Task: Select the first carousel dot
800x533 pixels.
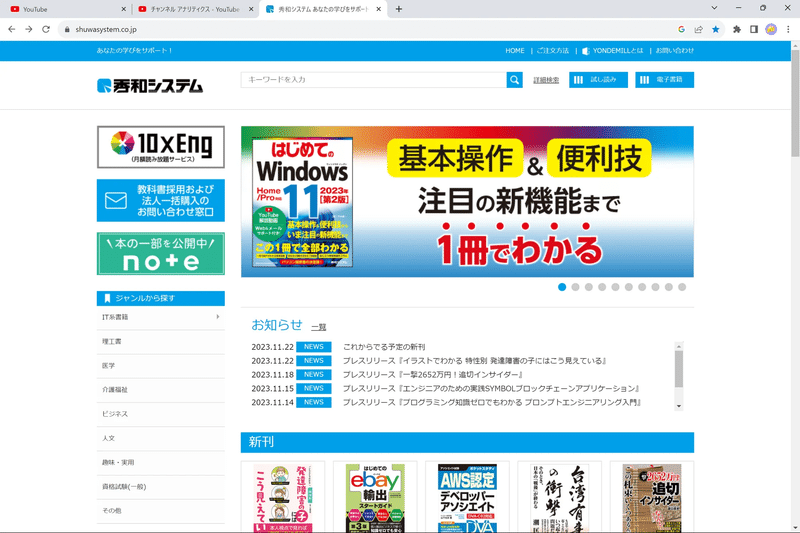Action: [x=562, y=287]
